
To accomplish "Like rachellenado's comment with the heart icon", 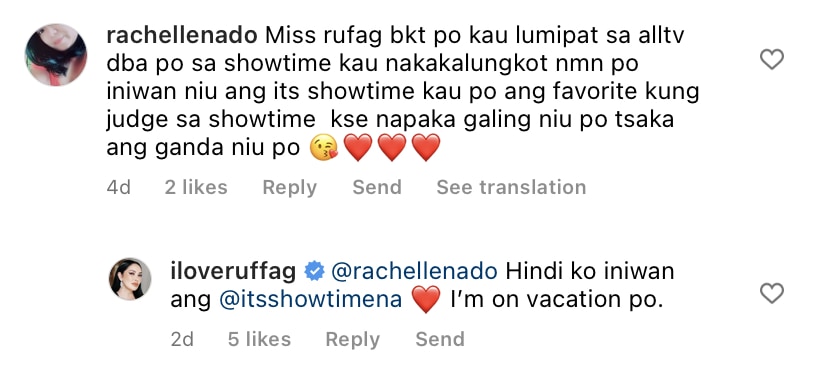I will (x=771, y=59).
